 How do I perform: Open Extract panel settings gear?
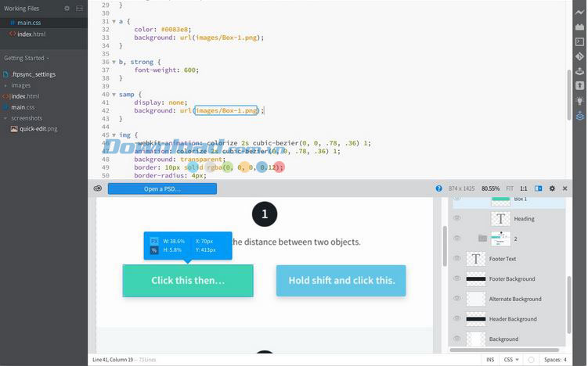pyautogui.click(x=552, y=188)
